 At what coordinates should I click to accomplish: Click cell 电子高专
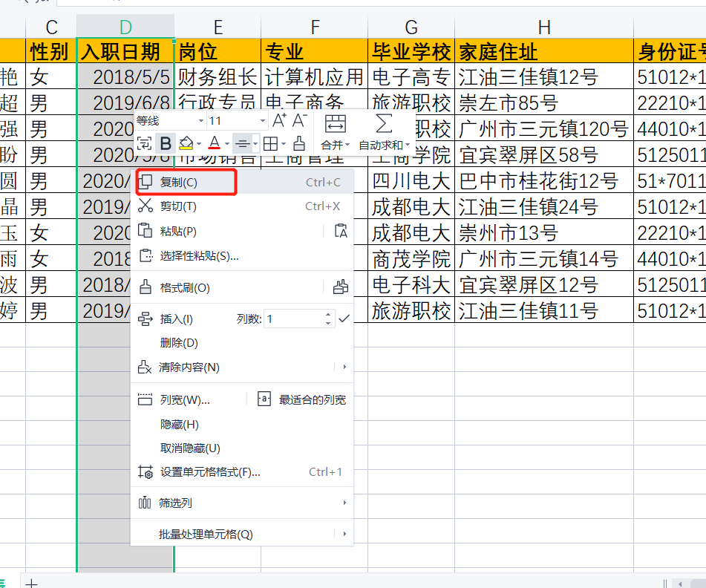coord(411,77)
